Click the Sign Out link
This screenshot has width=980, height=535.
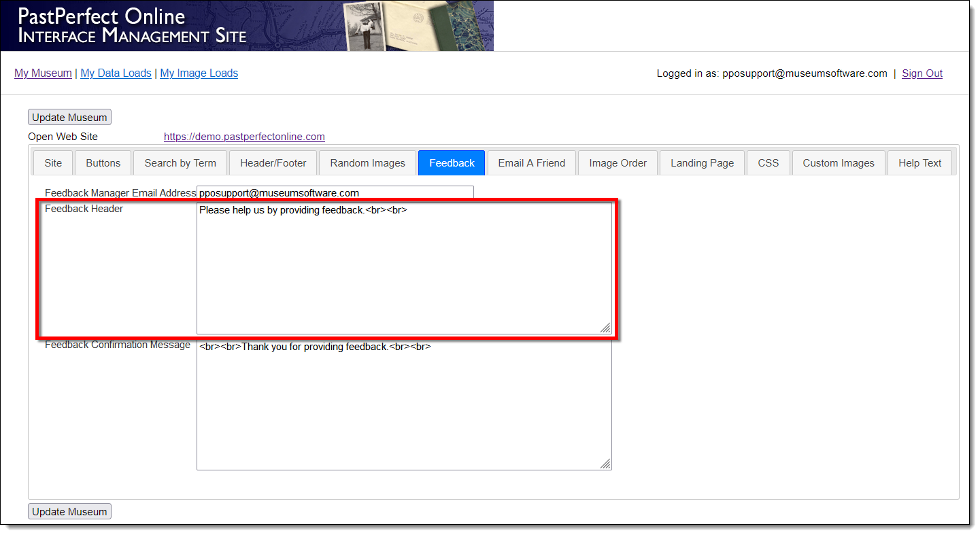point(922,73)
